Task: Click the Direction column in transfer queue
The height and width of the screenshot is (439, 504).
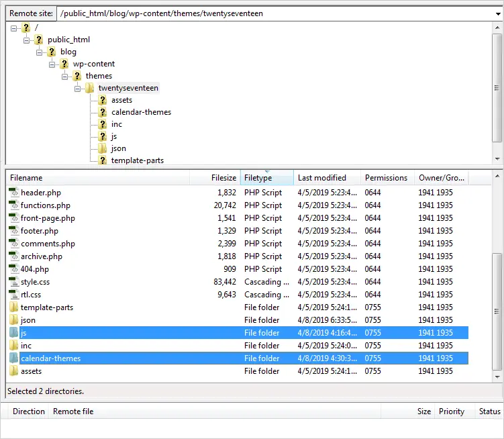Action: [x=29, y=411]
